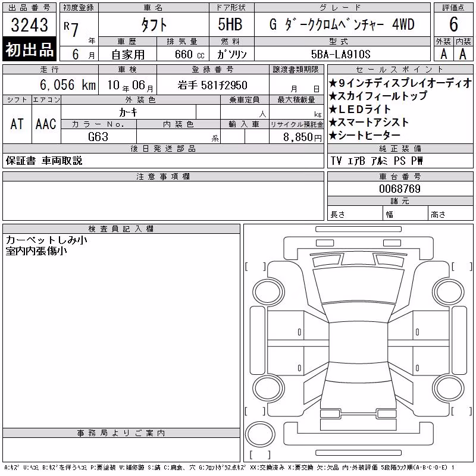Click the 初度登録 year R7
Viewport: 476px width, 476px height.
coord(71,29)
